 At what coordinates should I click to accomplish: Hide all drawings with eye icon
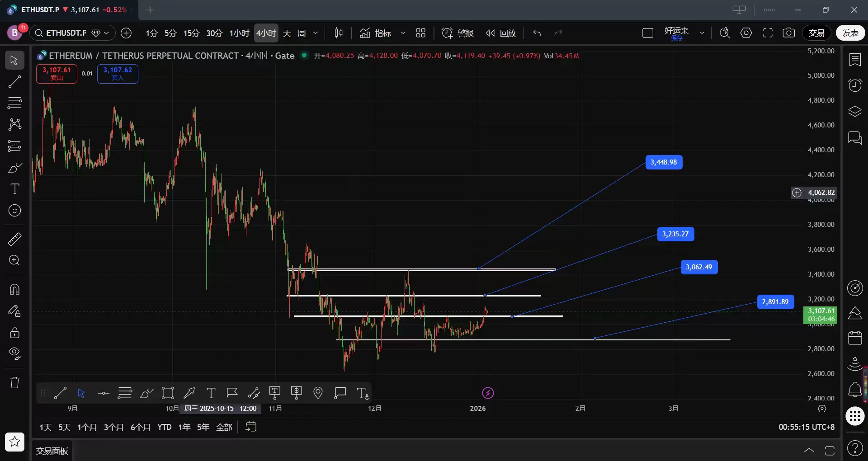(14, 353)
